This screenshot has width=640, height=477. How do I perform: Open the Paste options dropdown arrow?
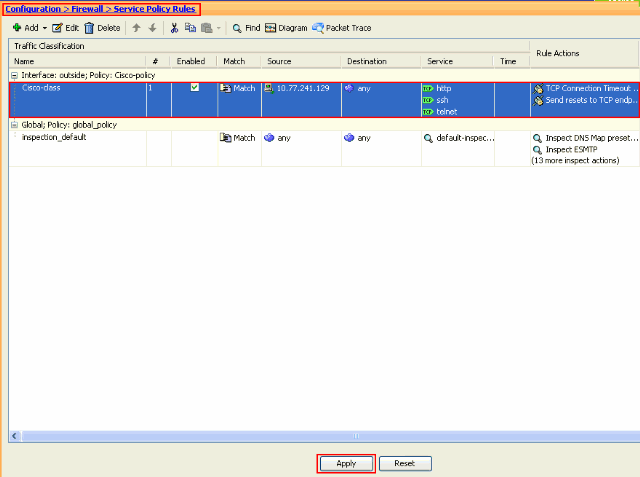pos(219,28)
